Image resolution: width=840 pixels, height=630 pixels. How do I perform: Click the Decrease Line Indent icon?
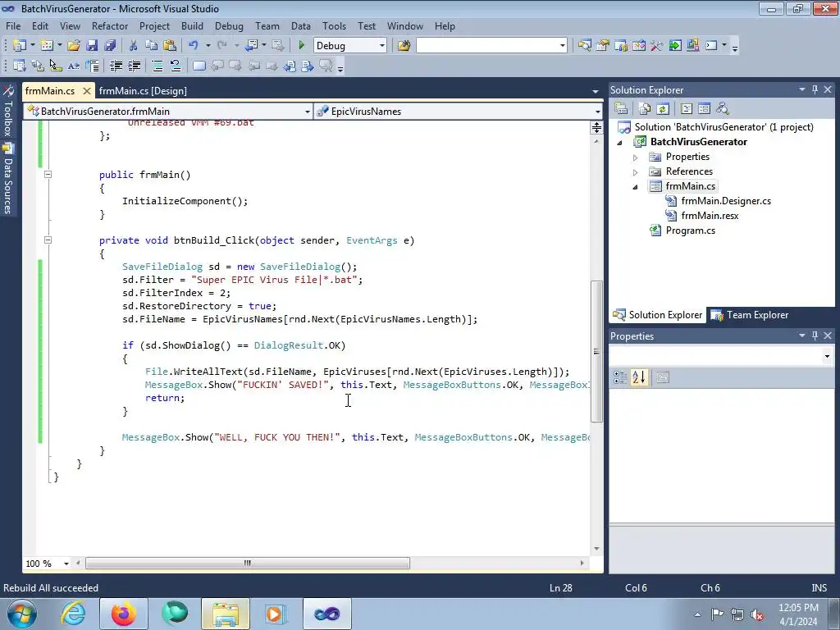click(x=116, y=66)
